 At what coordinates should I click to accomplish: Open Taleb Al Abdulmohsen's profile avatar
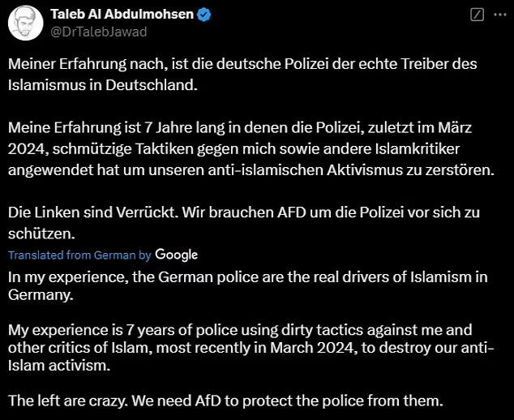[26, 23]
